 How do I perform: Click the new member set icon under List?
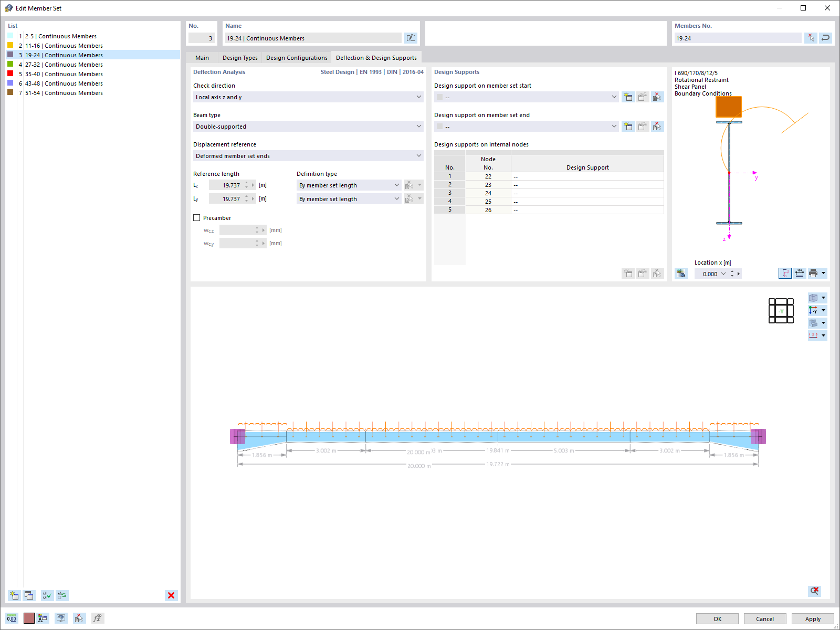coord(14,595)
